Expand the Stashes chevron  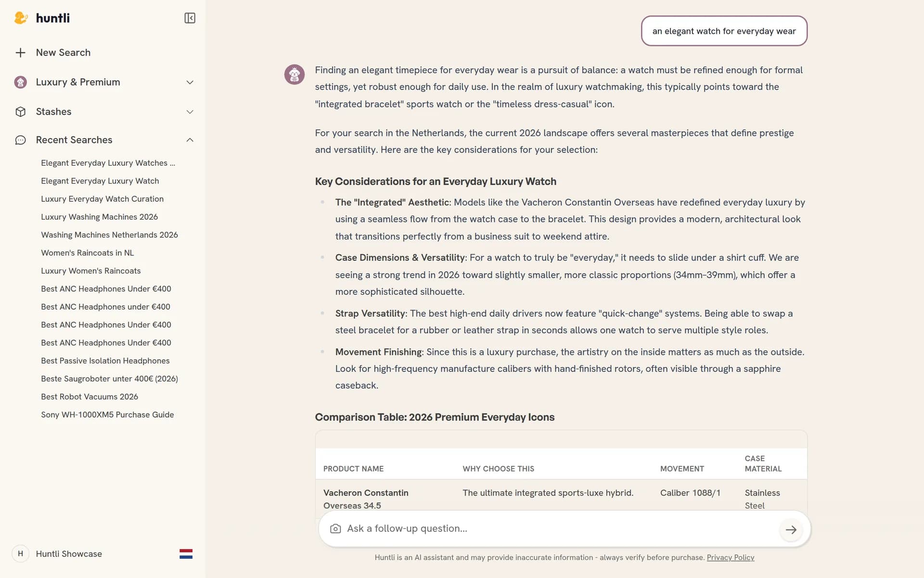pos(190,112)
